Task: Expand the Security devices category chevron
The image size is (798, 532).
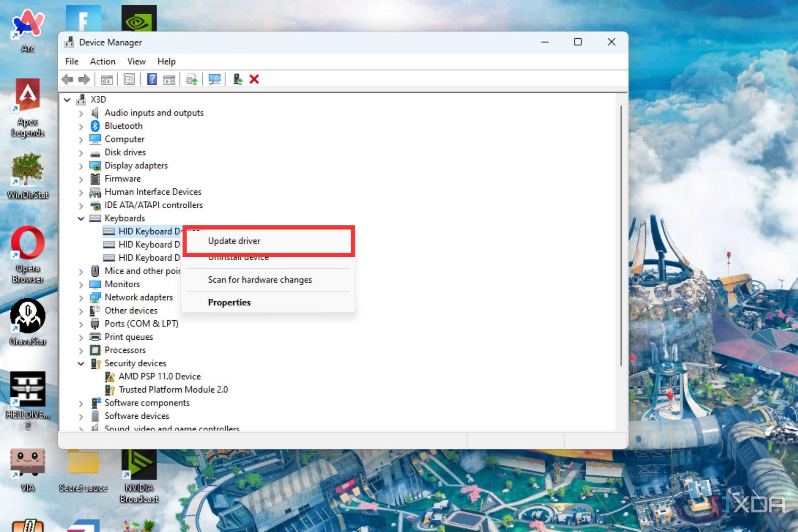Action: (x=81, y=364)
